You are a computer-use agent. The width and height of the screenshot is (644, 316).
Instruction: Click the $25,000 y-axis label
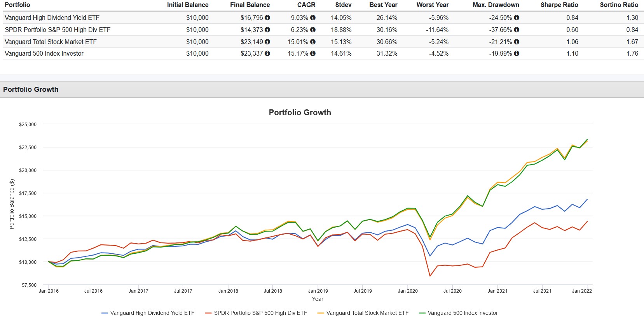28,125
